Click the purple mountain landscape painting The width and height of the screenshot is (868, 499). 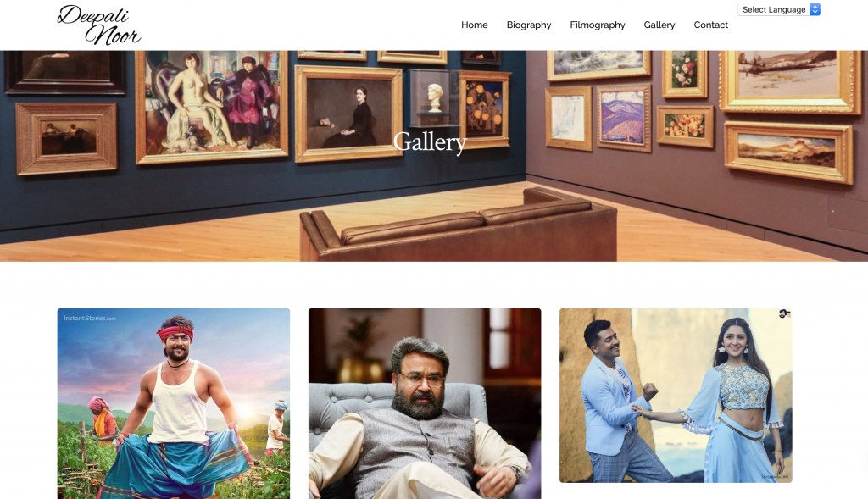[x=623, y=118]
